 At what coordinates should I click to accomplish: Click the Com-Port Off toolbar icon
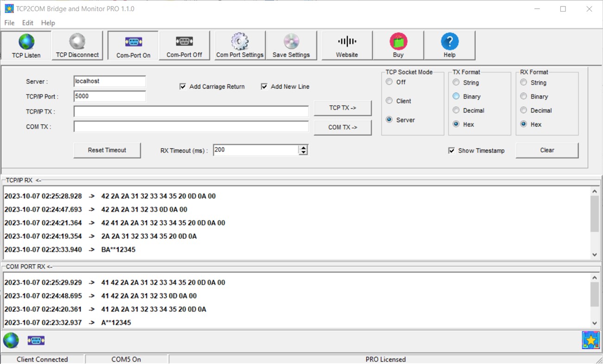(x=184, y=45)
